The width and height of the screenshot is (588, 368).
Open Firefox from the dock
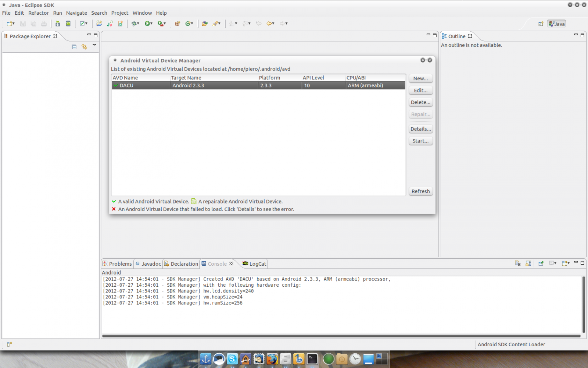click(x=272, y=359)
